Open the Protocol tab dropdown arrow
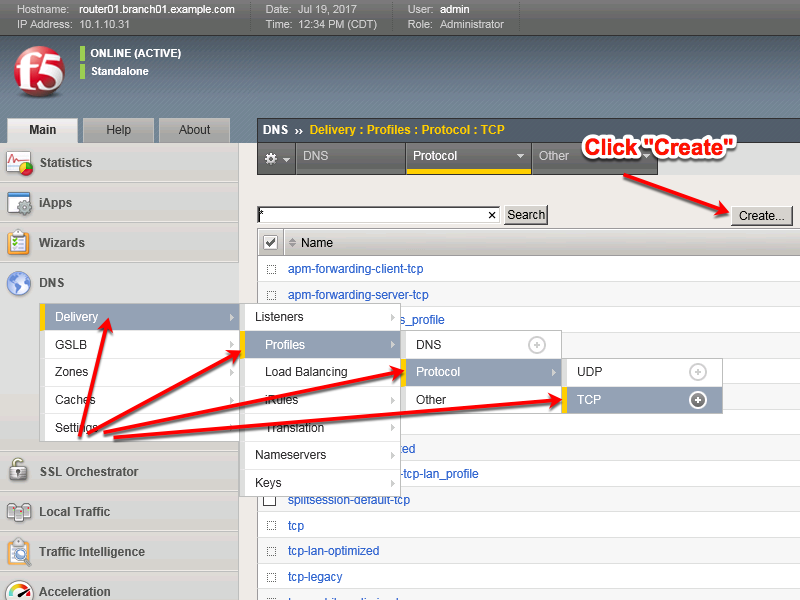This screenshot has height=600, width=800. point(520,156)
